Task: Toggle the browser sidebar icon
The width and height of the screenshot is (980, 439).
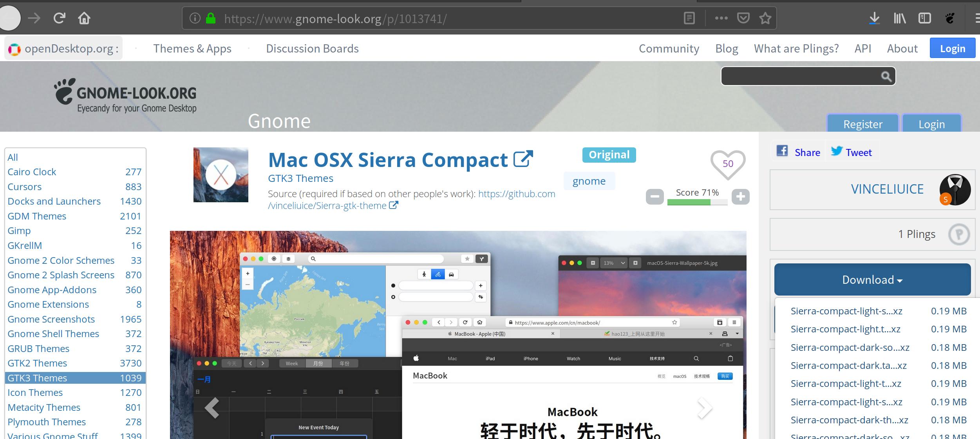Action: click(924, 18)
